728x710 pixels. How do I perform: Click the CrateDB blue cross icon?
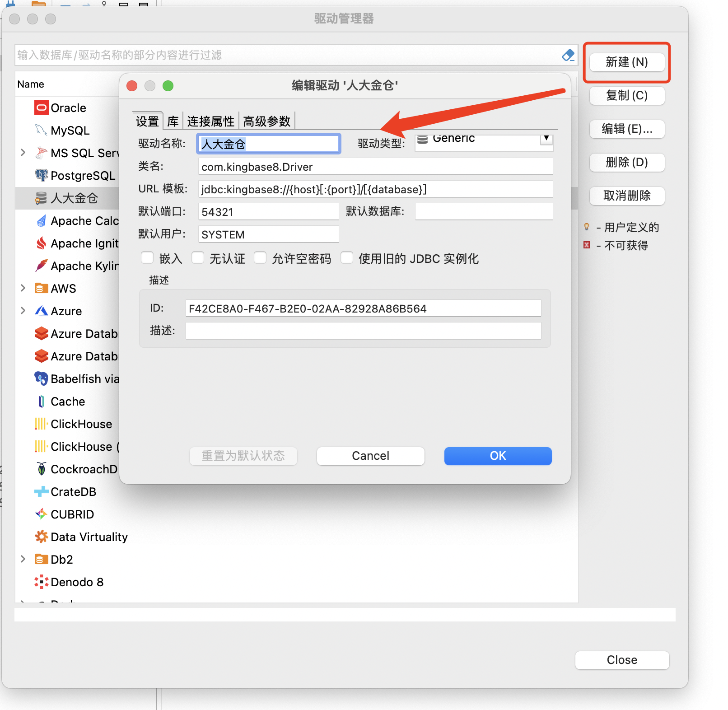coord(41,492)
